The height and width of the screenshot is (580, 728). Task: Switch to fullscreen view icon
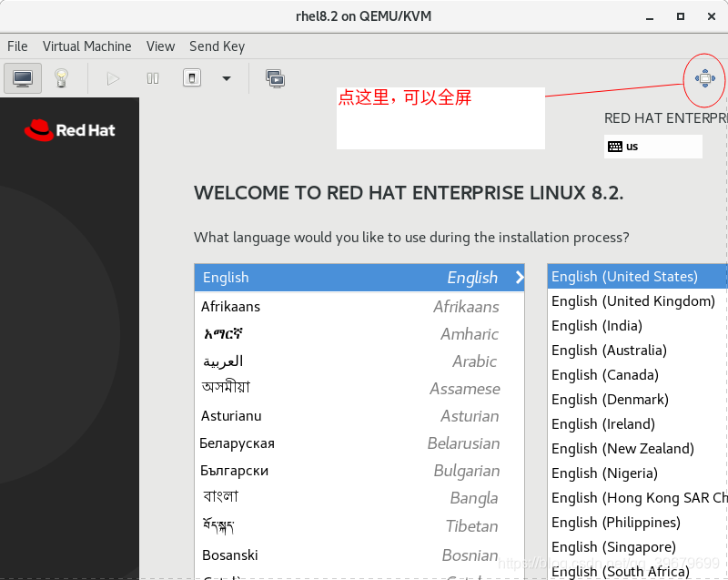coord(704,78)
